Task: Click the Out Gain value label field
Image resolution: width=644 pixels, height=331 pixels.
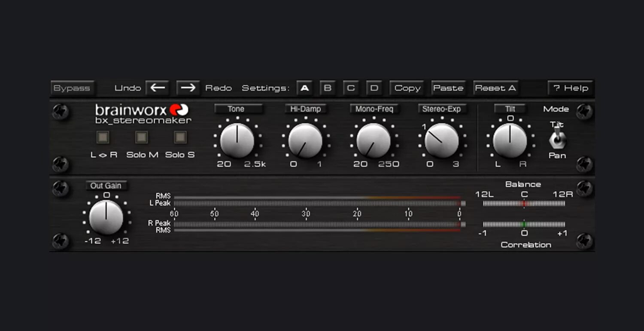Action: 106,185
